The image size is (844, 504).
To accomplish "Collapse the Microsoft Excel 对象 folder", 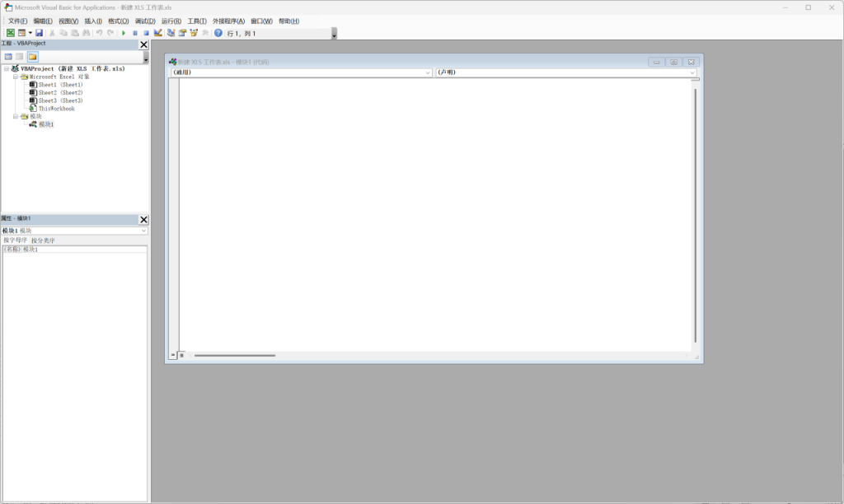I will (x=15, y=77).
